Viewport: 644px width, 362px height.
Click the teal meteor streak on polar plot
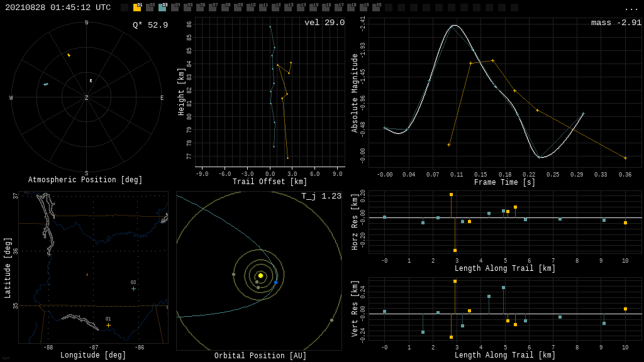(x=45, y=84)
